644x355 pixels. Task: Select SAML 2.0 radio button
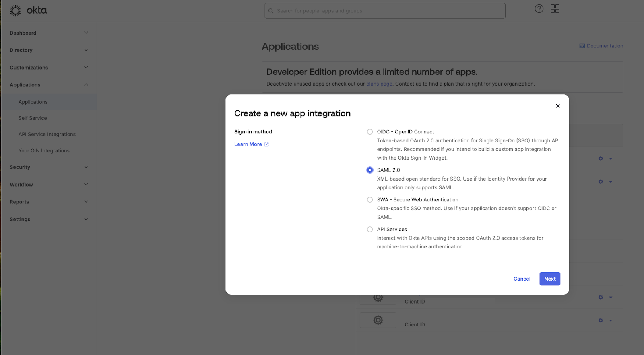point(370,170)
